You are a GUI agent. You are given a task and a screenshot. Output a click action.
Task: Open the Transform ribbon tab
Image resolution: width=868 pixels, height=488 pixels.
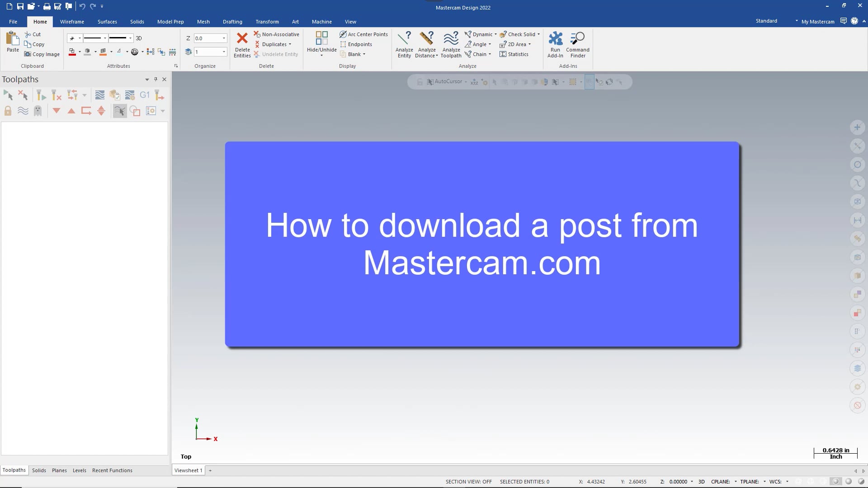coord(267,22)
